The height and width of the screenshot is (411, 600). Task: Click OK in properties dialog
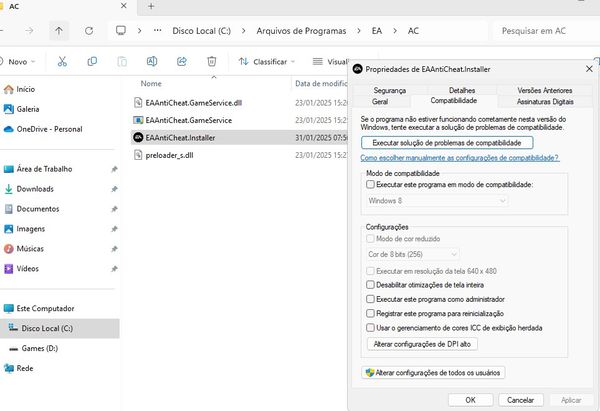(471, 400)
